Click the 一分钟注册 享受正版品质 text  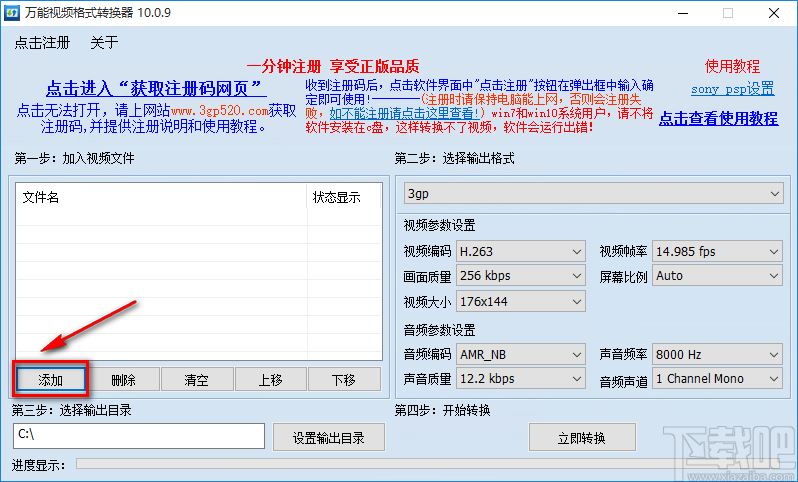333,66
